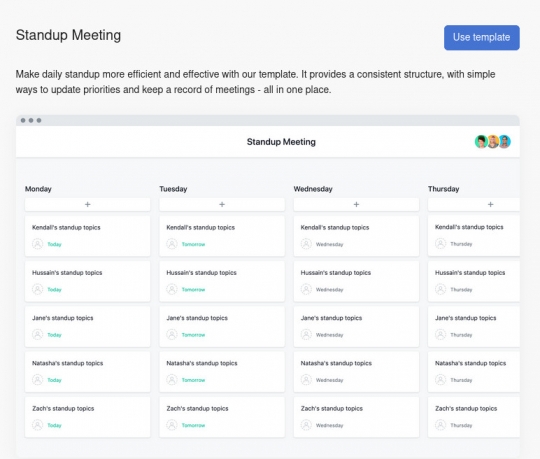
Task: Click the Standup Meeting page heading
Action: coord(68,35)
